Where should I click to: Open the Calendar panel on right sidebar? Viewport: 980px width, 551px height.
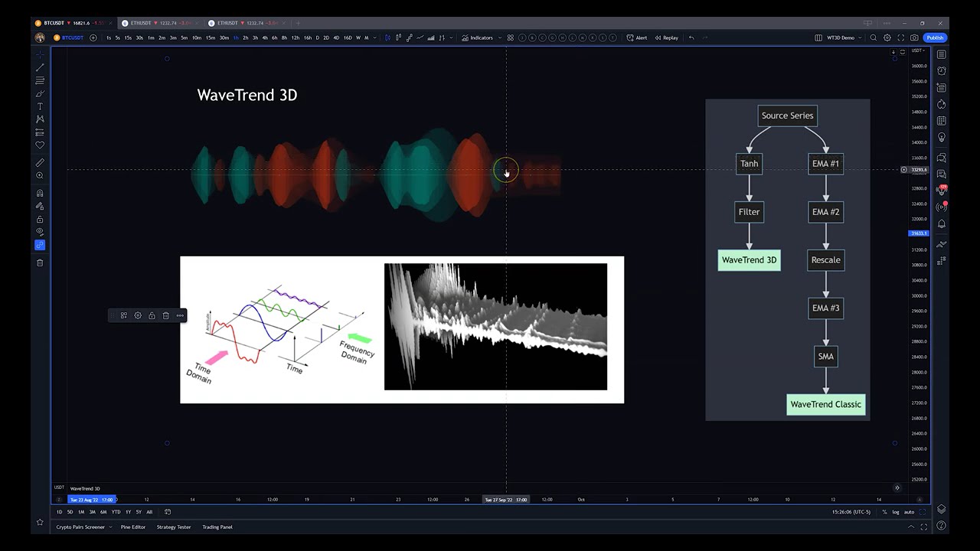click(x=941, y=121)
